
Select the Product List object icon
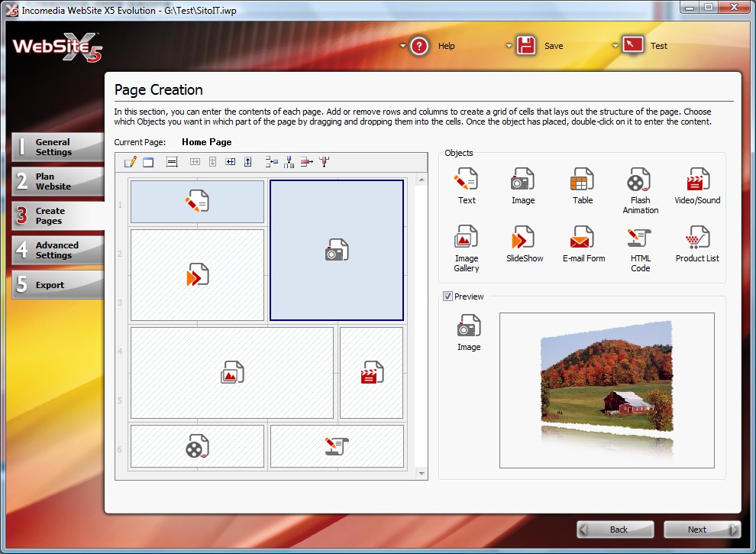pos(698,237)
